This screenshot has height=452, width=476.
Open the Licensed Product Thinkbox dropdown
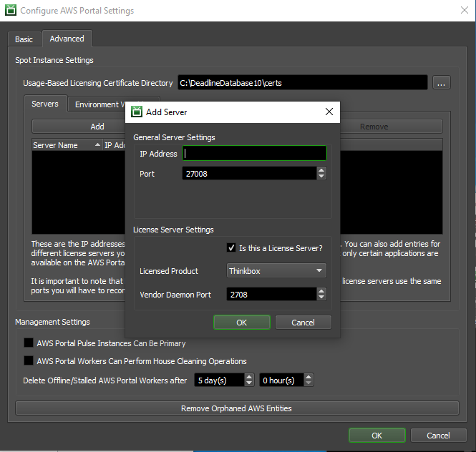click(276, 270)
